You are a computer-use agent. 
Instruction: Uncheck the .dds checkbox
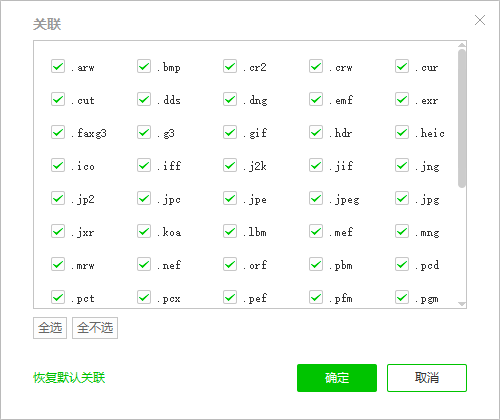pos(144,99)
